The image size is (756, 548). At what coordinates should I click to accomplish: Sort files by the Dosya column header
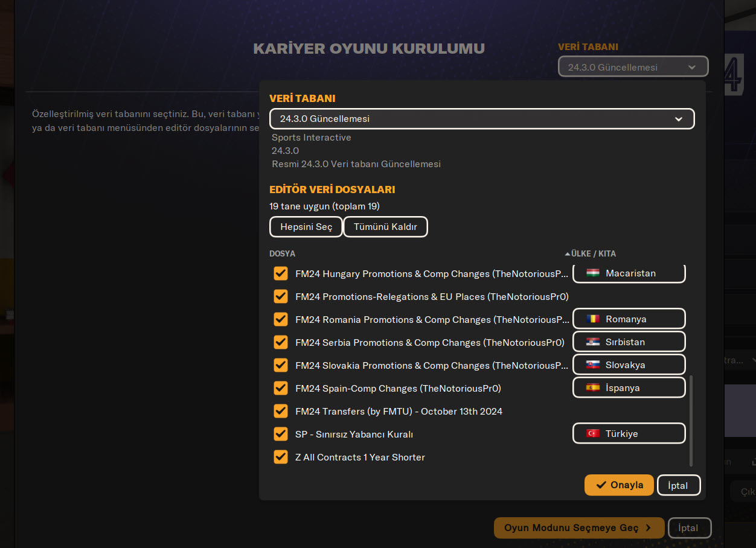tap(283, 253)
